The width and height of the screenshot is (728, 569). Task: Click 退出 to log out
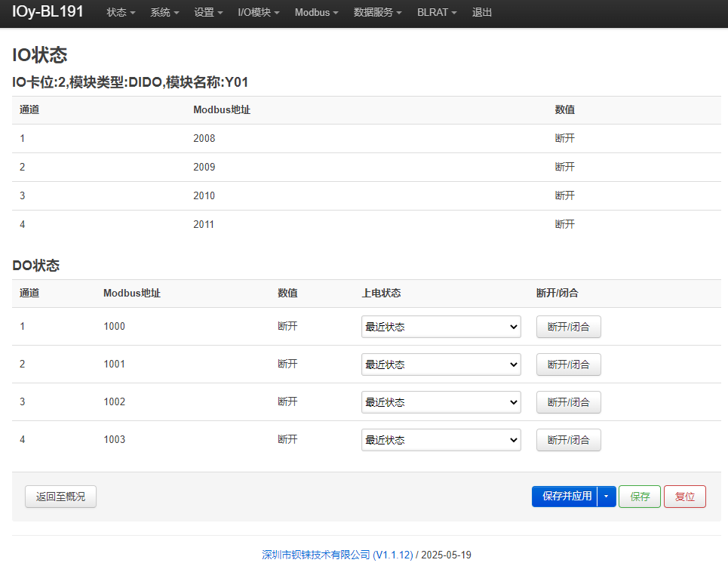pyautogui.click(x=482, y=13)
